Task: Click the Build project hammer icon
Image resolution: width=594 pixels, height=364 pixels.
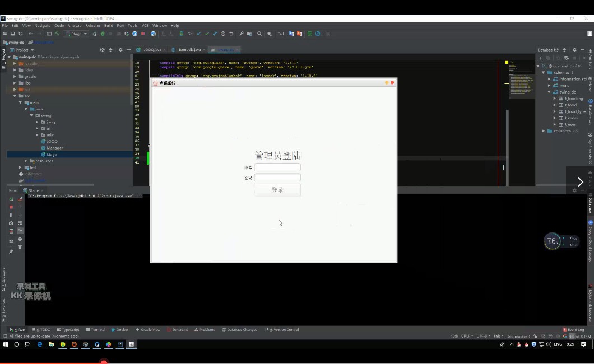Action: pos(57,34)
